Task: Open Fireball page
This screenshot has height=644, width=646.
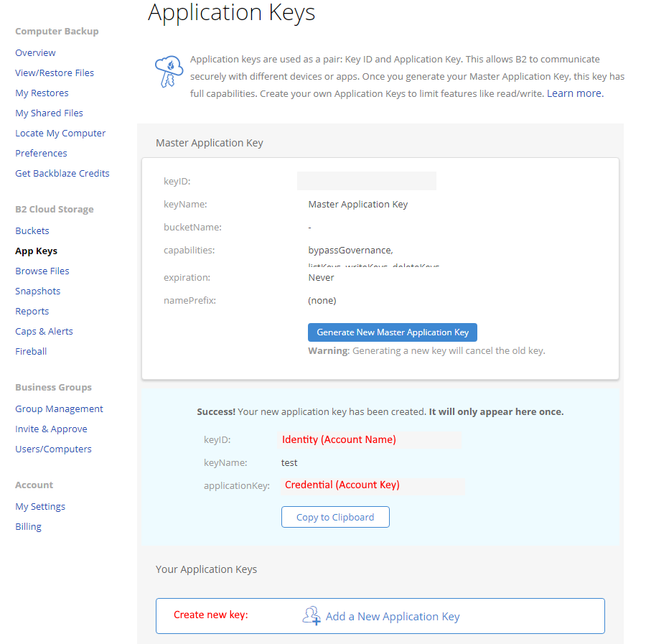Action: pos(31,352)
